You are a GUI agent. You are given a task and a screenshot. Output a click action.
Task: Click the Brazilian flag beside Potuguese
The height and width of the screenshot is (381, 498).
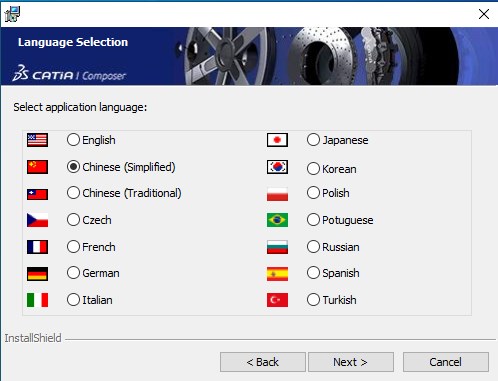click(277, 220)
